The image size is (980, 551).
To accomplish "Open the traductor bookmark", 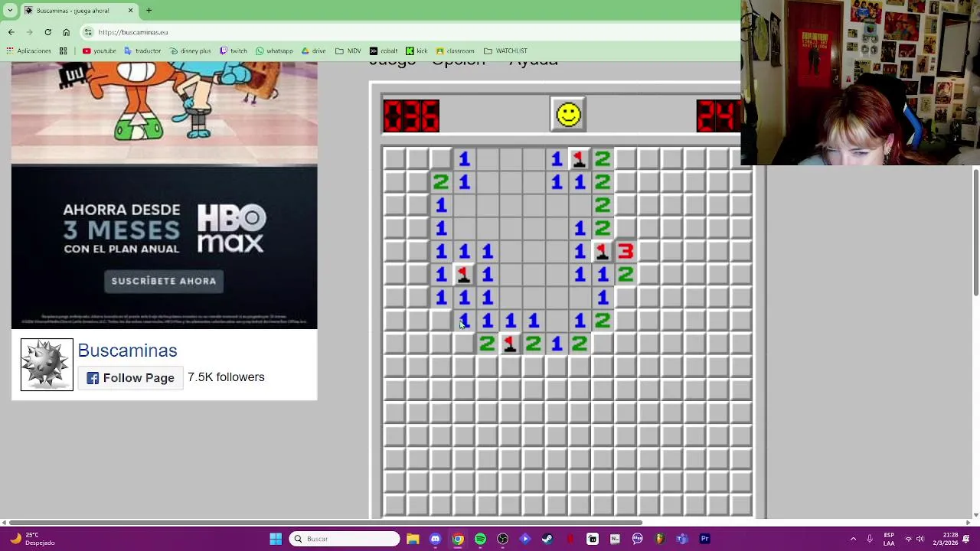I will tap(142, 51).
